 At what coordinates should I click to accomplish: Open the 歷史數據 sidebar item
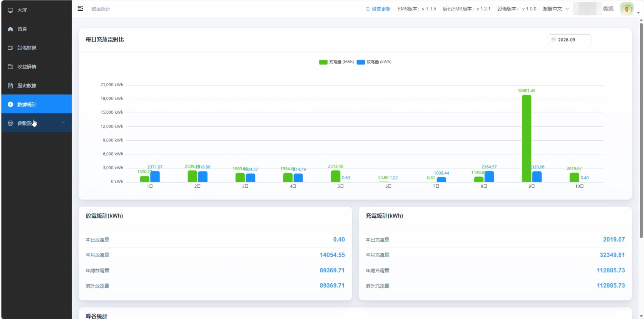37,86
